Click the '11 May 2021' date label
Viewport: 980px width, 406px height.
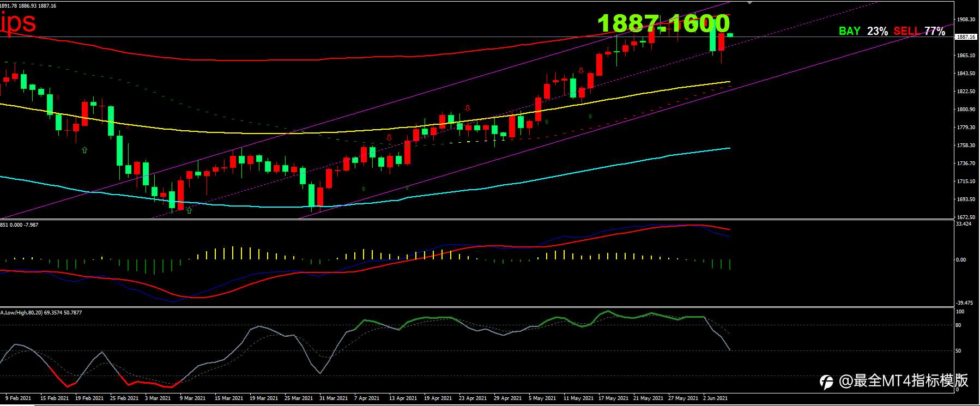578,398
